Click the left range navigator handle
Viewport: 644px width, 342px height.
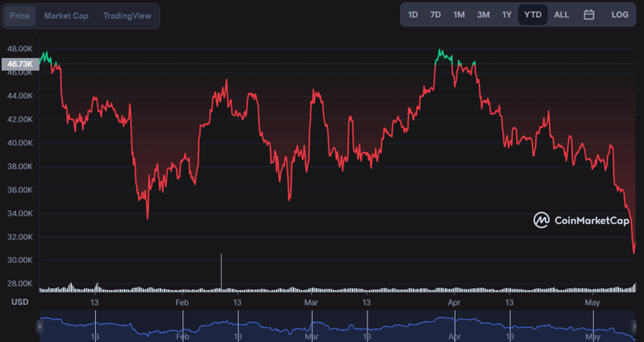(39, 327)
